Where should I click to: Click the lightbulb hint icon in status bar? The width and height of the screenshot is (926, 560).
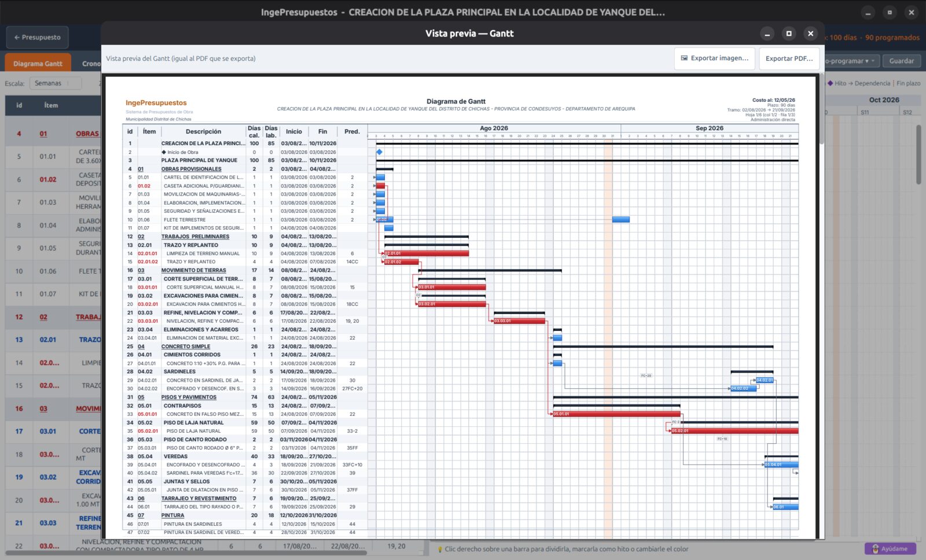(440, 549)
